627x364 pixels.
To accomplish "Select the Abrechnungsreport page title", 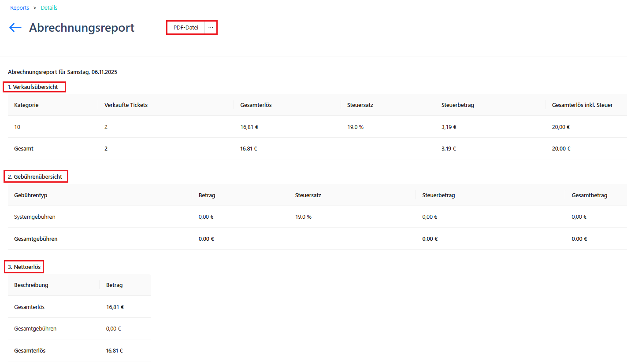I will tap(82, 28).
